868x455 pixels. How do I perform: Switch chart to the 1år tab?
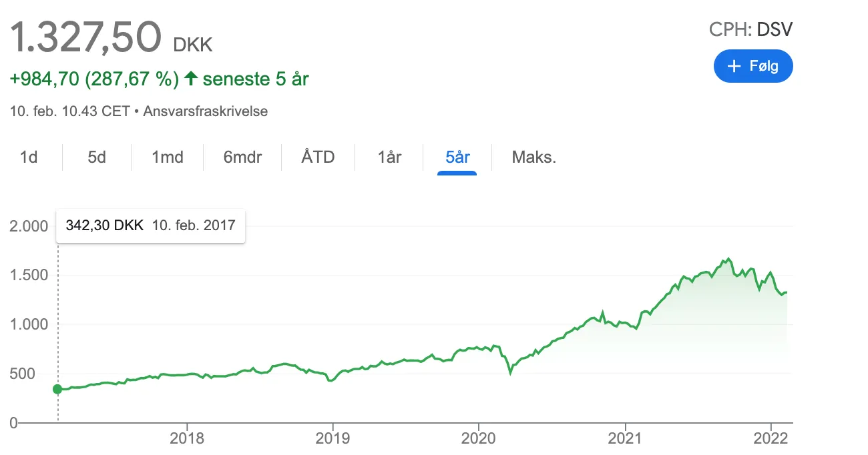tap(389, 157)
